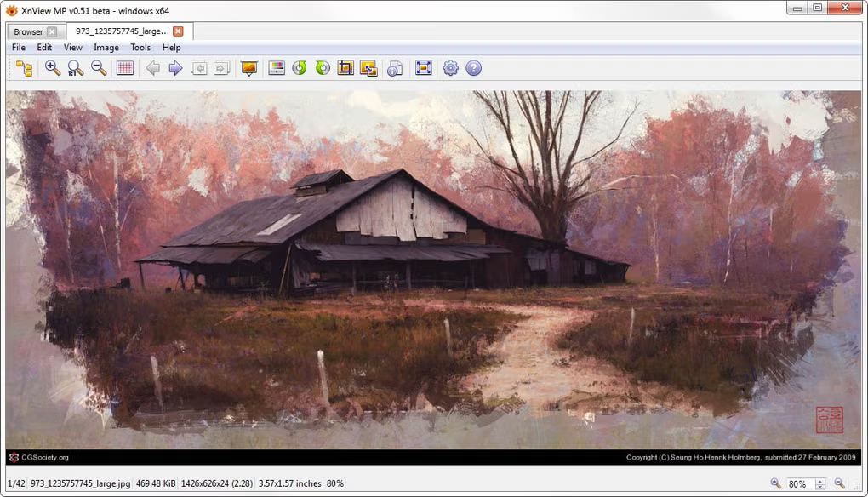Viewport: 868px width, 497px height.
Task: Open the Image menu
Action: coord(106,48)
